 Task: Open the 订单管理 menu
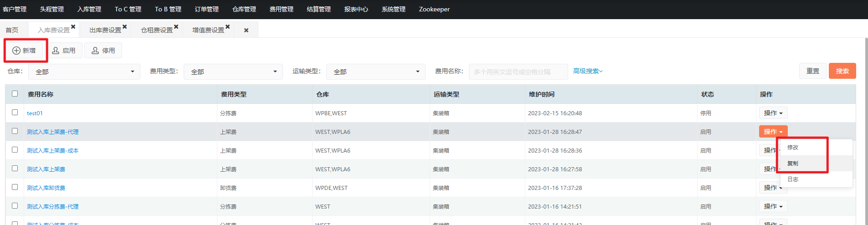click(207, 9)
